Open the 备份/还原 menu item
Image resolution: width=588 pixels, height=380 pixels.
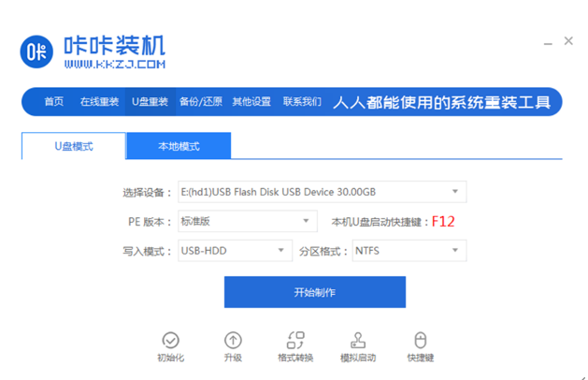click(x=201, y=101)
